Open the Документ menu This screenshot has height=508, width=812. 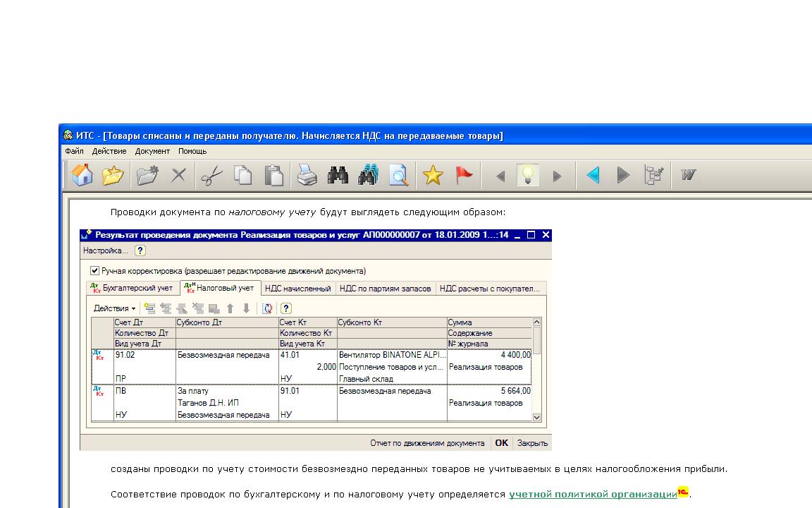(152, 151)
